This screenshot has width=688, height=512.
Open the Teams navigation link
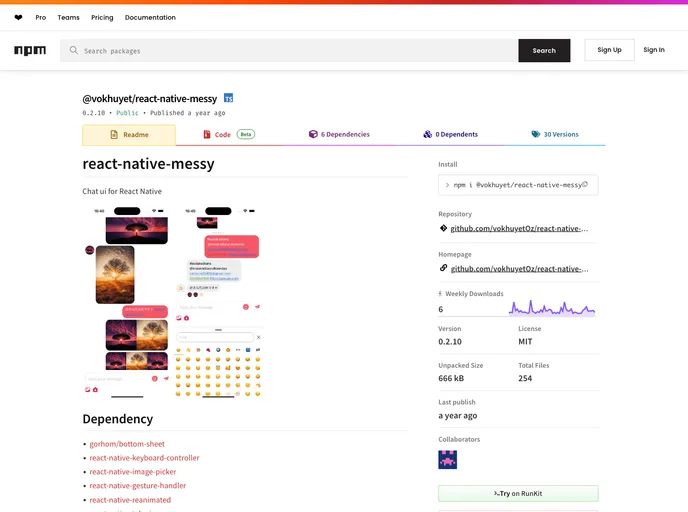tap(68, 18)
